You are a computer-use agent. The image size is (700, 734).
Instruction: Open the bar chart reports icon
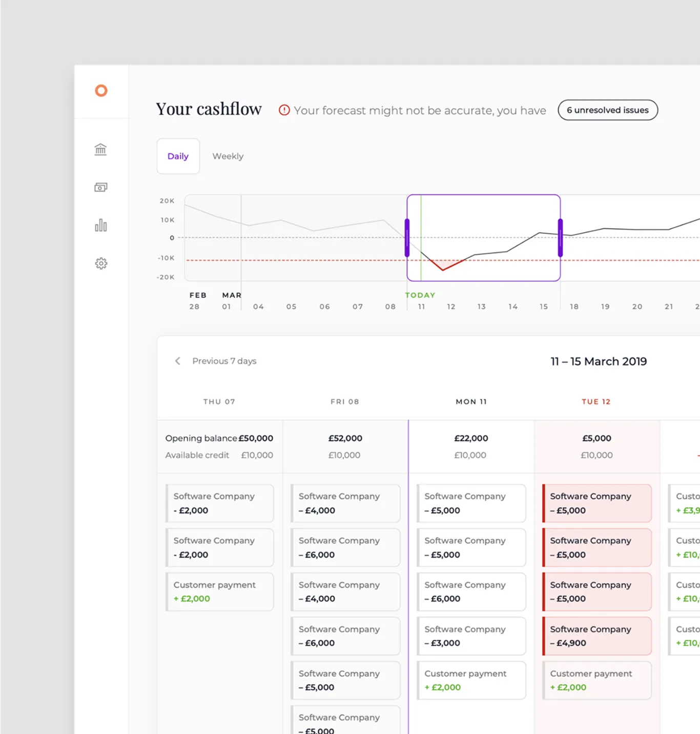[100, 226]
